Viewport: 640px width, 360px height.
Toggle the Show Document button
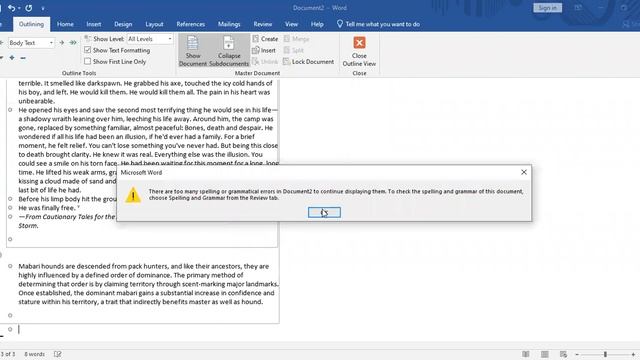click(193, 51)
